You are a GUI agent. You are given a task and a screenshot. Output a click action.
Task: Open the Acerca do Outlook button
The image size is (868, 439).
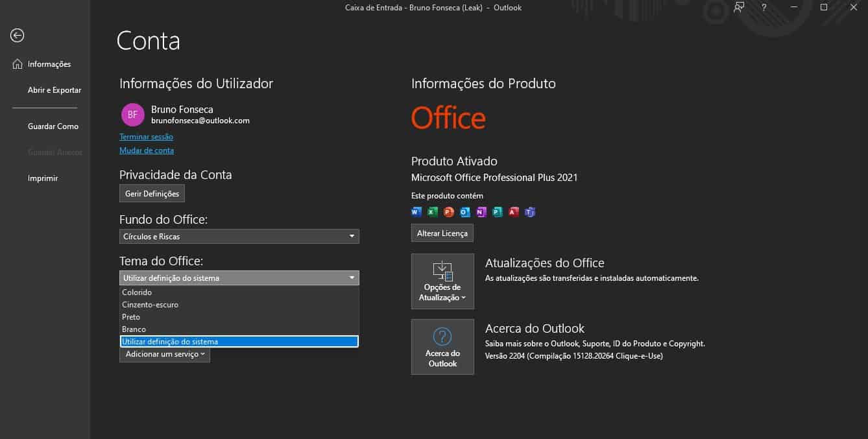442,346
